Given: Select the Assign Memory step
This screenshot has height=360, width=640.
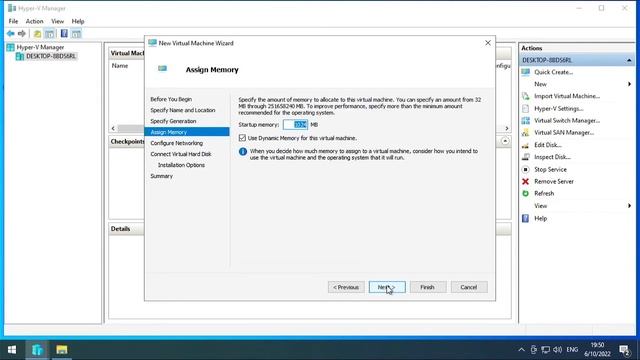Looking at the screenshot, I should [187, 132].
